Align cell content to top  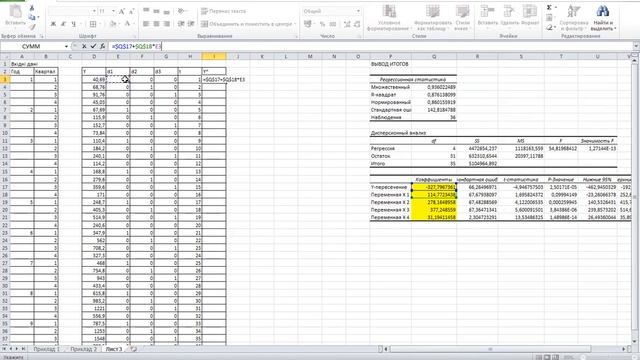(x=146, y=11)
